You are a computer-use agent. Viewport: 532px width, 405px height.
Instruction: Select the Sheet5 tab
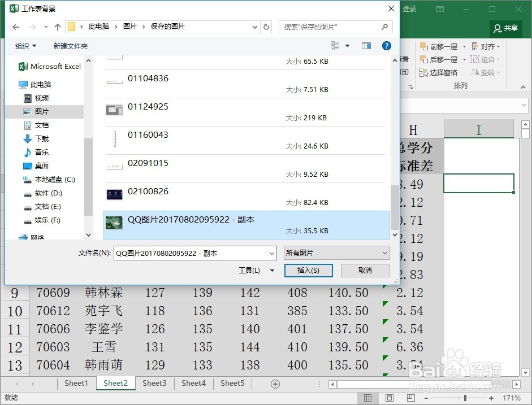pyautogui.click(x=232, y=383)
